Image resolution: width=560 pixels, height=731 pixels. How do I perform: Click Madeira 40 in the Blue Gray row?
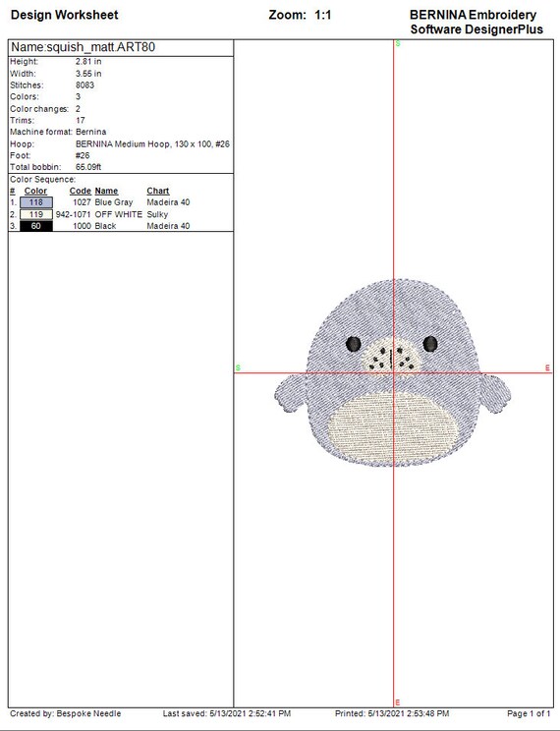click(x=168, y=202)
